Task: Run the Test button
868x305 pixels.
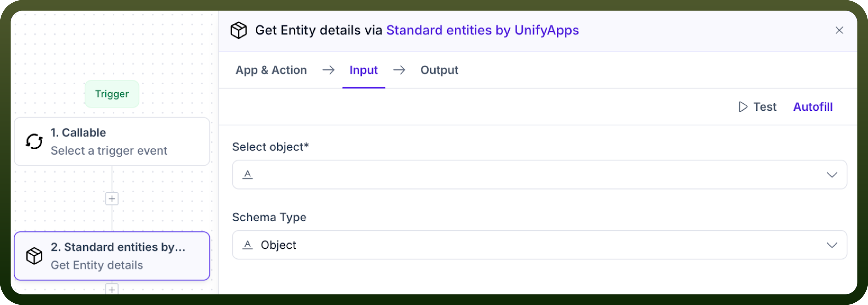Action: [x=758, y=107]
